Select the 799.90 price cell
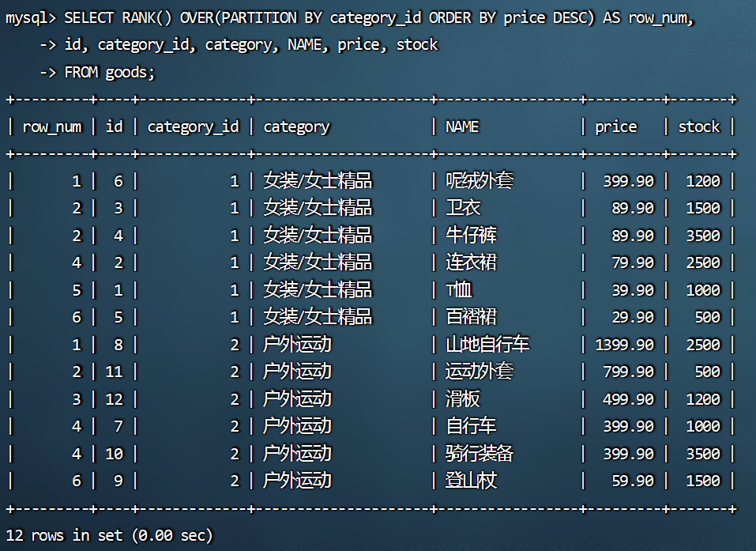756x551 pixels. click(628, 372)
